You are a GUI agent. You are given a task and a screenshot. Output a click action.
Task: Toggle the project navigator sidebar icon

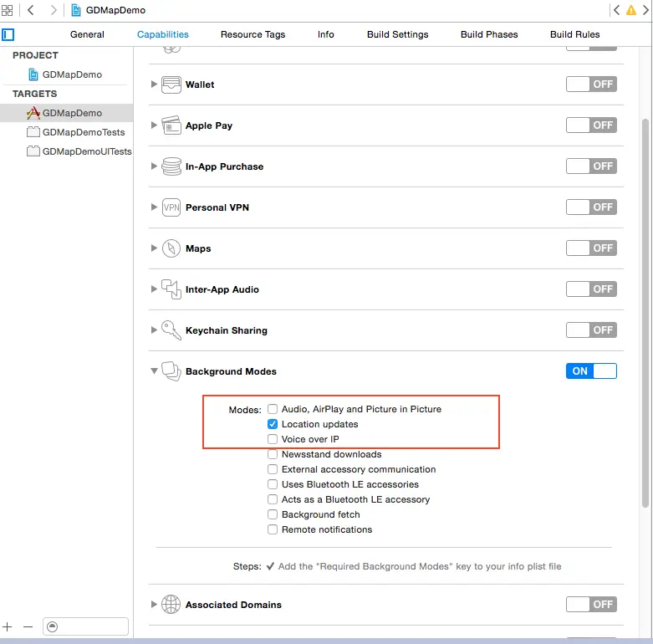(8, 34)
